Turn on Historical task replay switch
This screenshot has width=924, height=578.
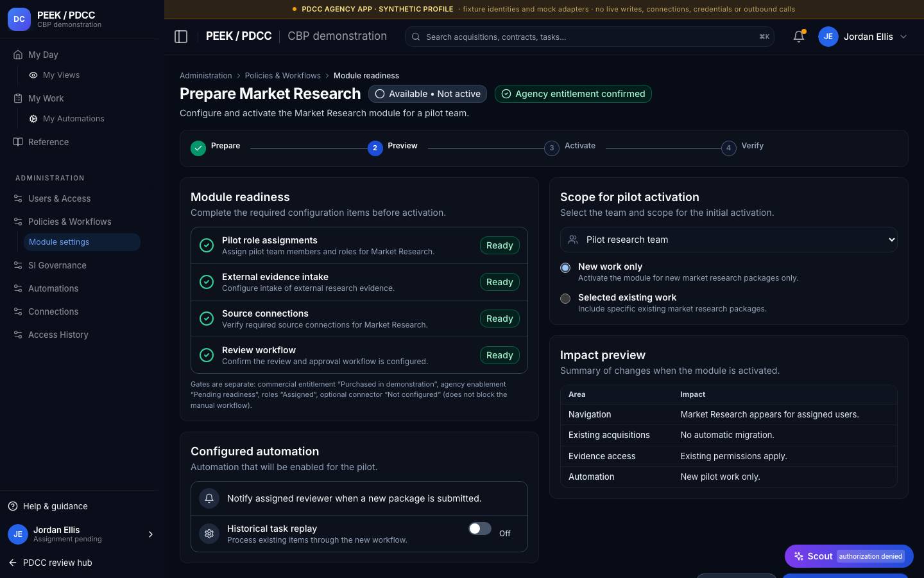click(x=480, y=529)
